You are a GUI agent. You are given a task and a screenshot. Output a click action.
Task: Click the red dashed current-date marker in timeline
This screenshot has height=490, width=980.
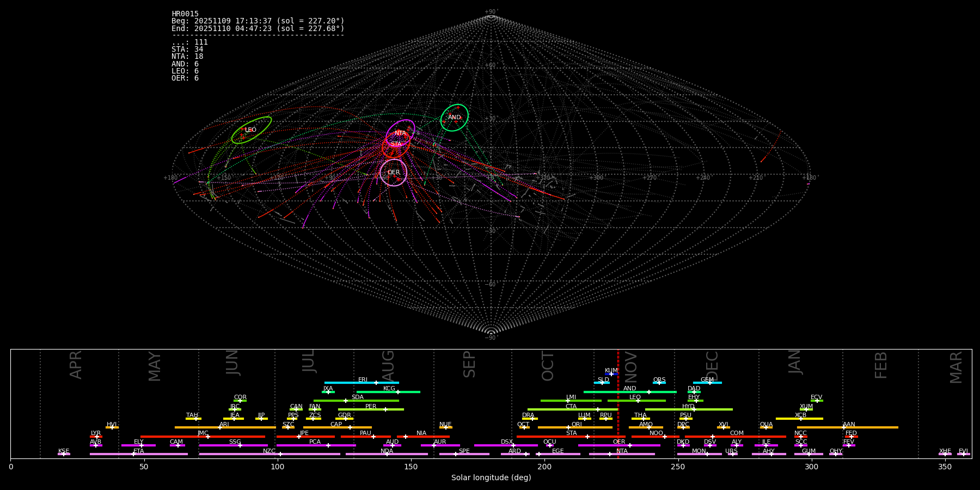coord(618,404)
